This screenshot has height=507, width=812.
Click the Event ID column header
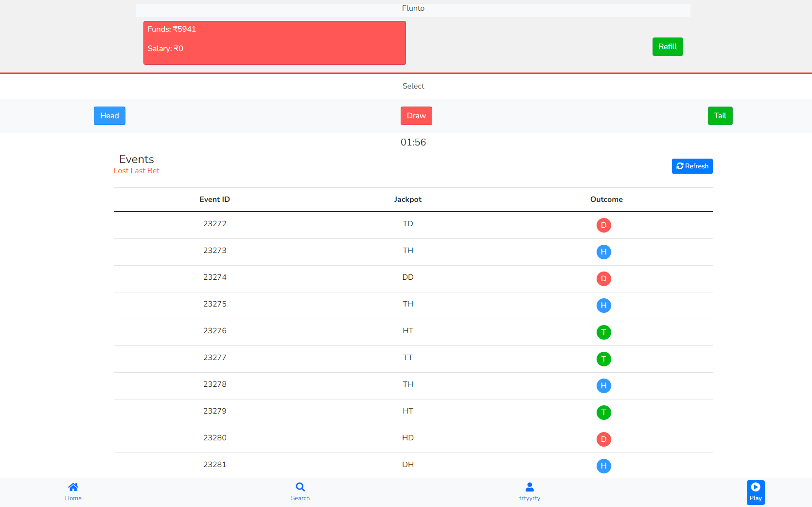214,199
